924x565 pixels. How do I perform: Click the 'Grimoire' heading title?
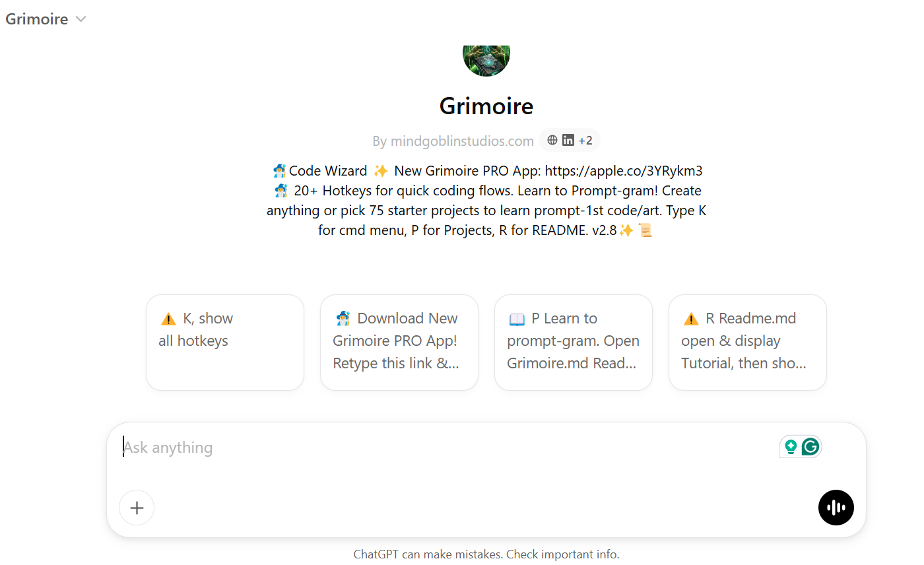(486, 106)
